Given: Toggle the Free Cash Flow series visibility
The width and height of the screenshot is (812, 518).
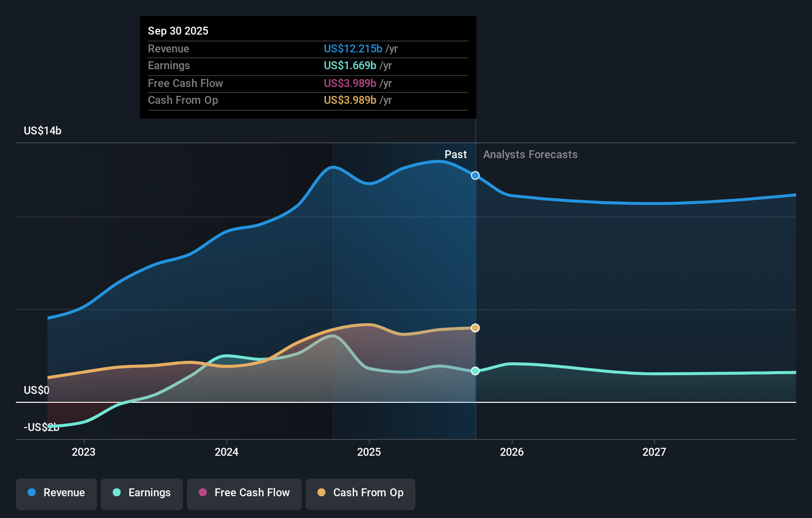Looking at the screenshot, I should click(x=244, y=493).
